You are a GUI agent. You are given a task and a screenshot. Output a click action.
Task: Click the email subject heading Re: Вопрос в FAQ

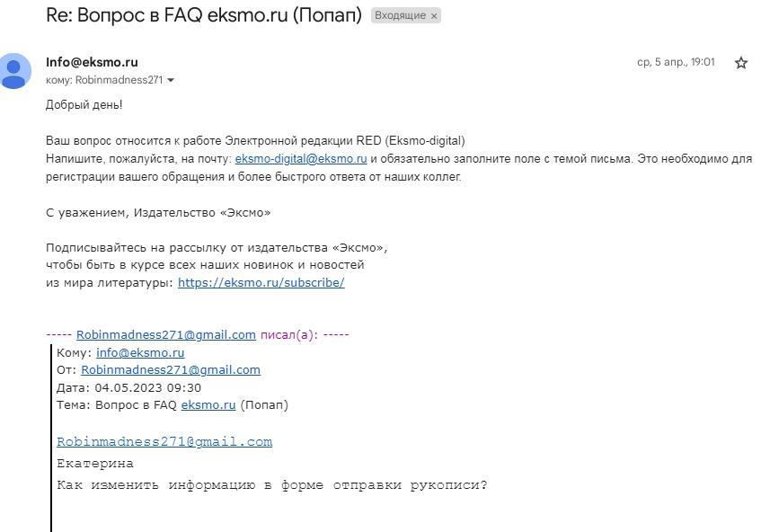pyautogui.click(x=203, y=15)
